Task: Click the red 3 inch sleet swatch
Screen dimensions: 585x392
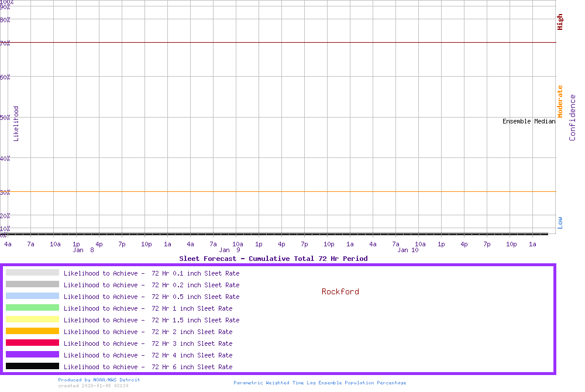Action: [32, 343]
